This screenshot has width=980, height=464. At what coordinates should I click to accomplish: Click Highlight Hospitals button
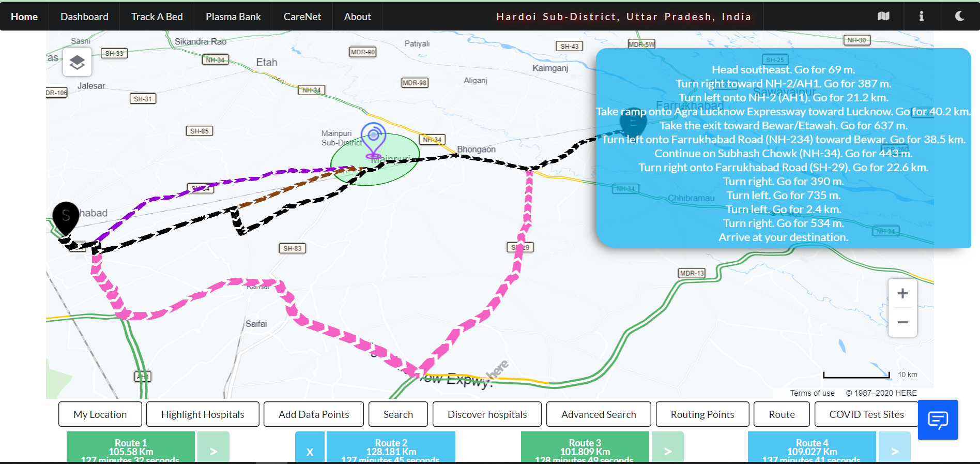tap(203, 414)
